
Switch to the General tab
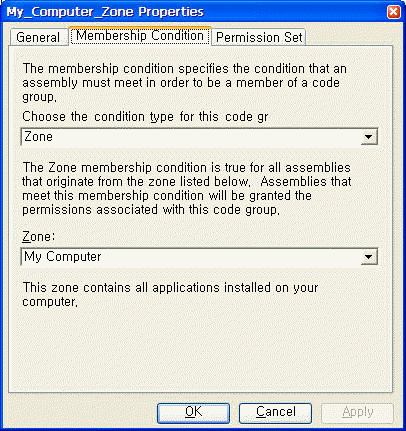(x=38, y=37)
